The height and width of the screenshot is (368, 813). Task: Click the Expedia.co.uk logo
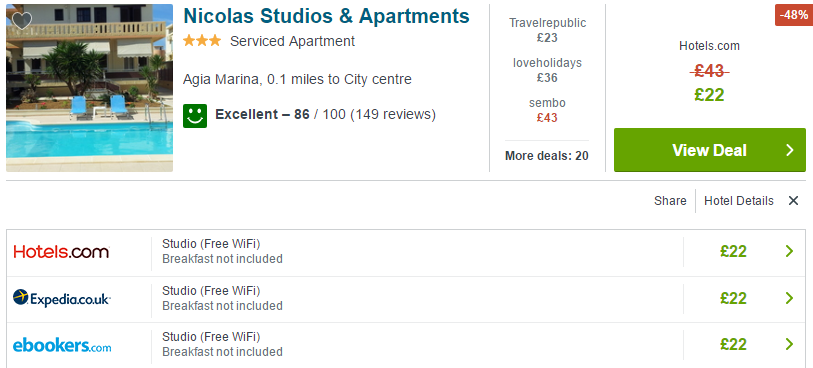[62, 298]
